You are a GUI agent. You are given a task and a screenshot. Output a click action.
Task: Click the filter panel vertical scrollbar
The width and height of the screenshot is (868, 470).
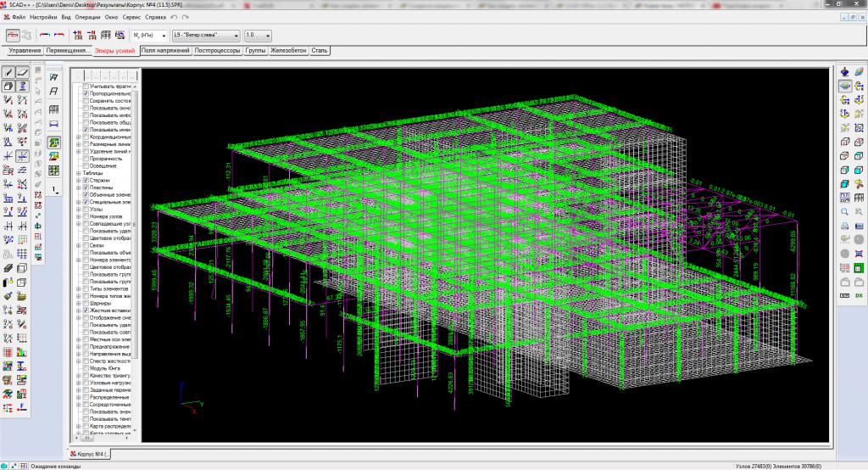click(x=136, y=255)
